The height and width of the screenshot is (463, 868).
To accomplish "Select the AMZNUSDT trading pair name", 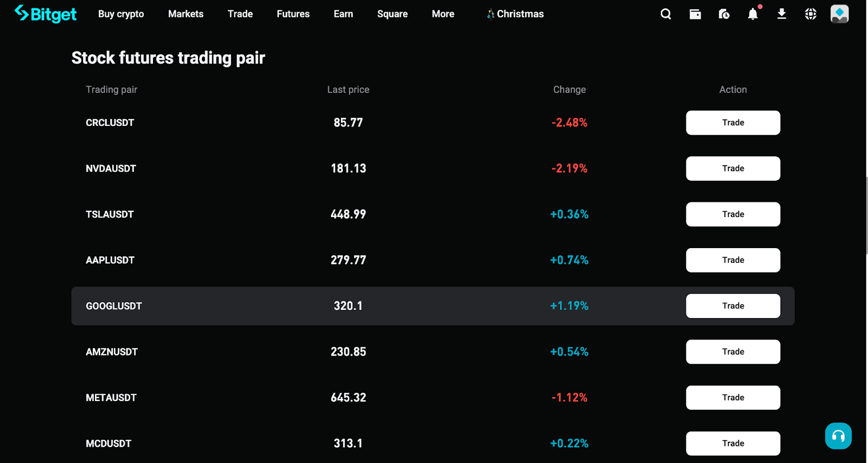I will tap(112, 352).
